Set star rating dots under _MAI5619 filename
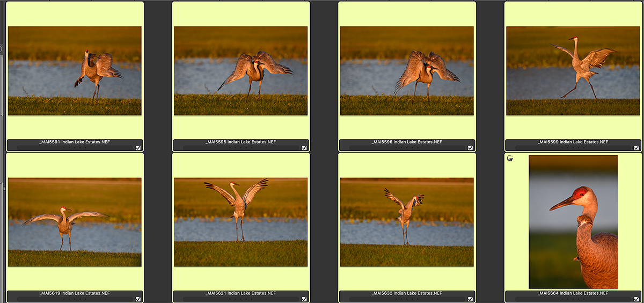Viewport: 644px width, 303px height. pos(75,299)
